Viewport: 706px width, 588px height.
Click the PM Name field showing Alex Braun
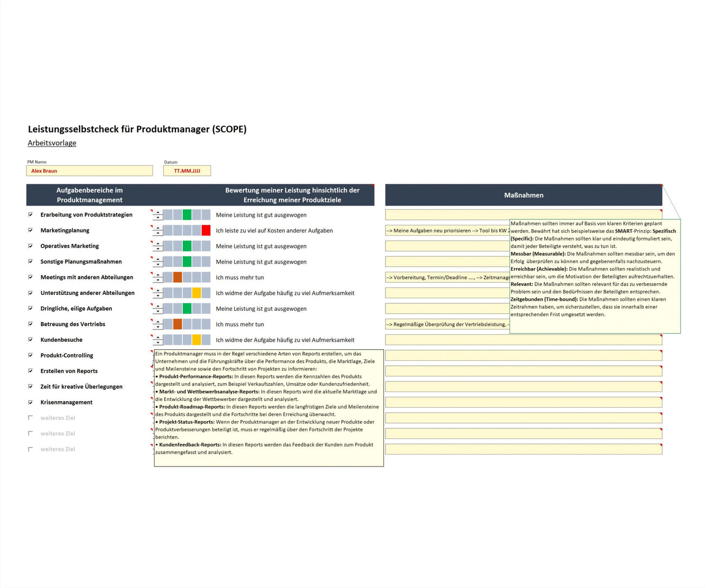pos(89,170)
